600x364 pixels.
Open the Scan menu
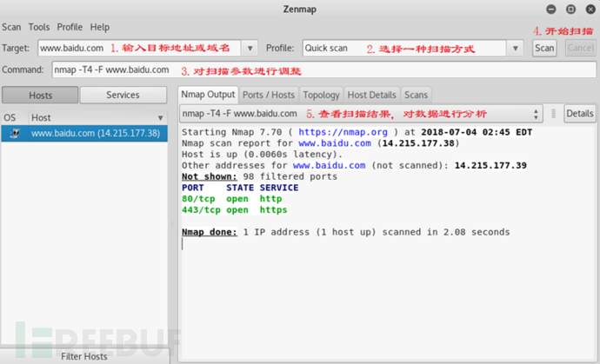[x=11, y=27]
